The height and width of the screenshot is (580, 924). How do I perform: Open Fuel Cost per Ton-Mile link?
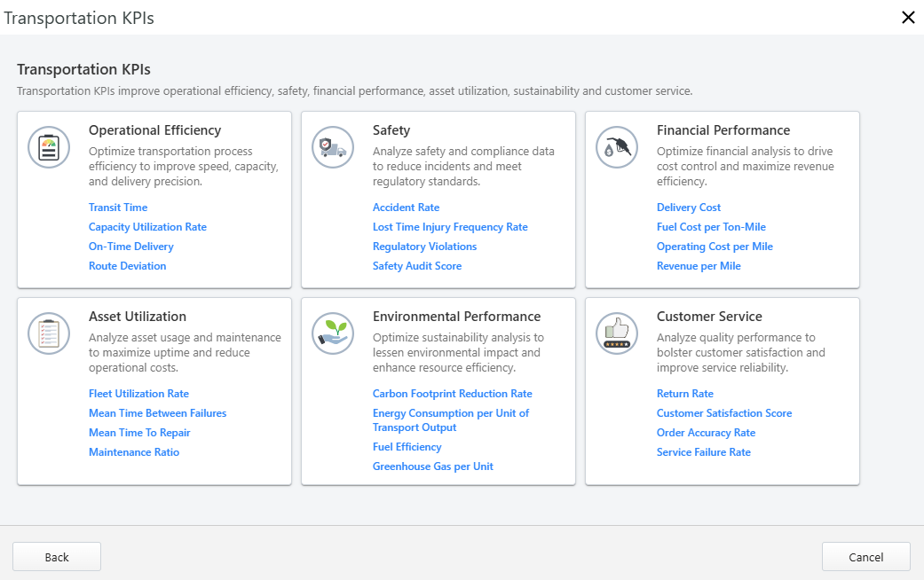(x=711, y=227)
